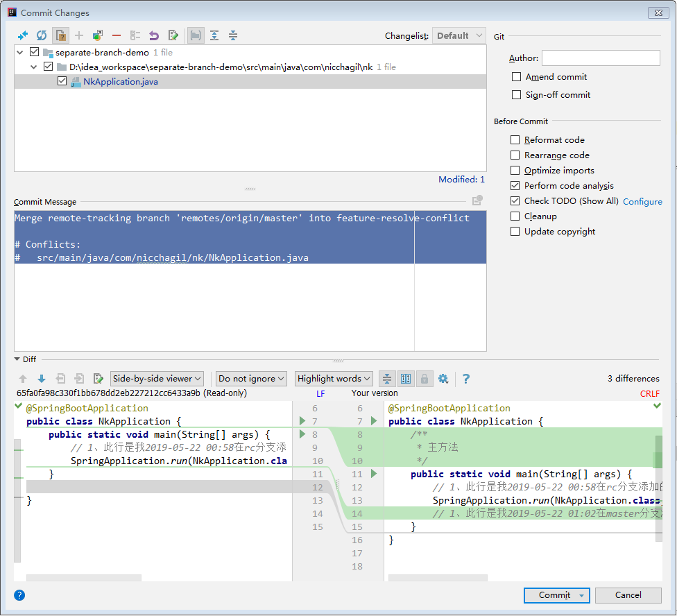The image size is (677, 616).
Task: Enable the Update copyright checkbox
Action: pyautogui.click(x=515, y=232)
